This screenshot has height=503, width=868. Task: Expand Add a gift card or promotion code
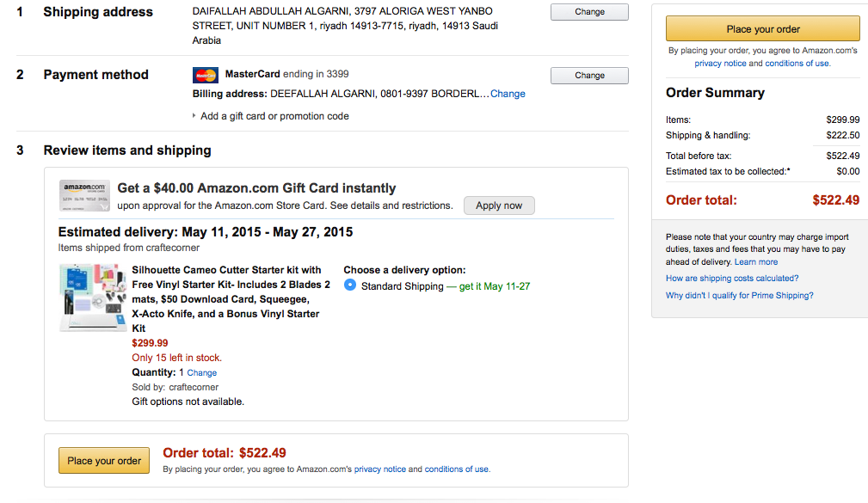point(274,116)
